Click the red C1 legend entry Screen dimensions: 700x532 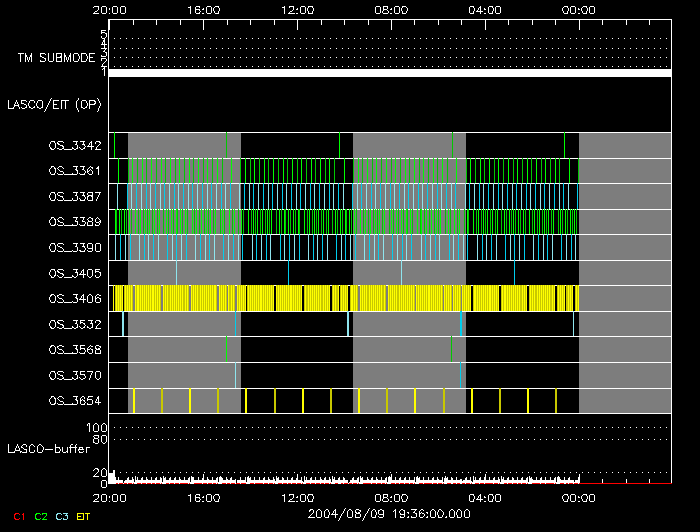[18, 515]
